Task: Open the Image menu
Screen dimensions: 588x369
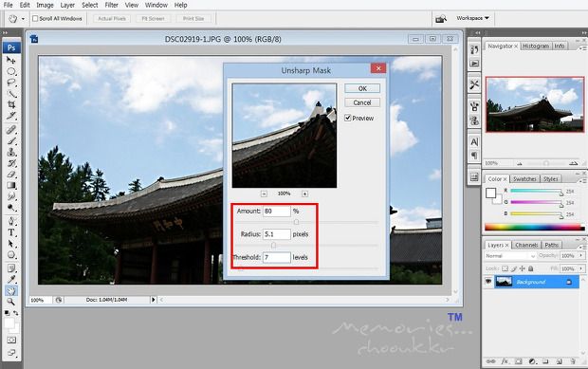Action: tap(45, 5)
